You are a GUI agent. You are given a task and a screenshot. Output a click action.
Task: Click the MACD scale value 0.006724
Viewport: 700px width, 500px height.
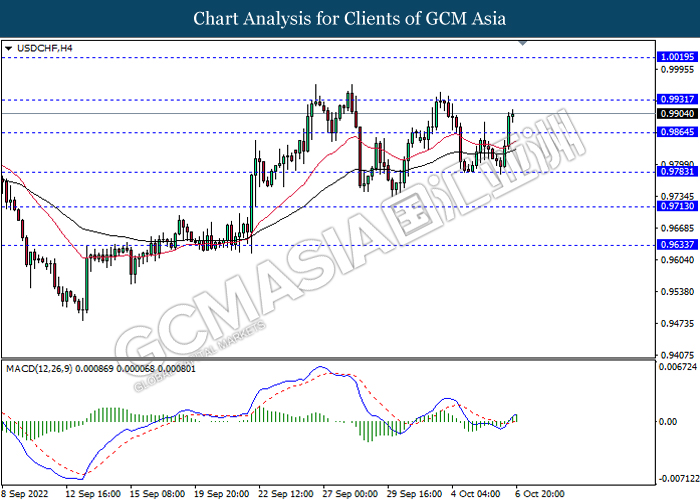[678, 367]
